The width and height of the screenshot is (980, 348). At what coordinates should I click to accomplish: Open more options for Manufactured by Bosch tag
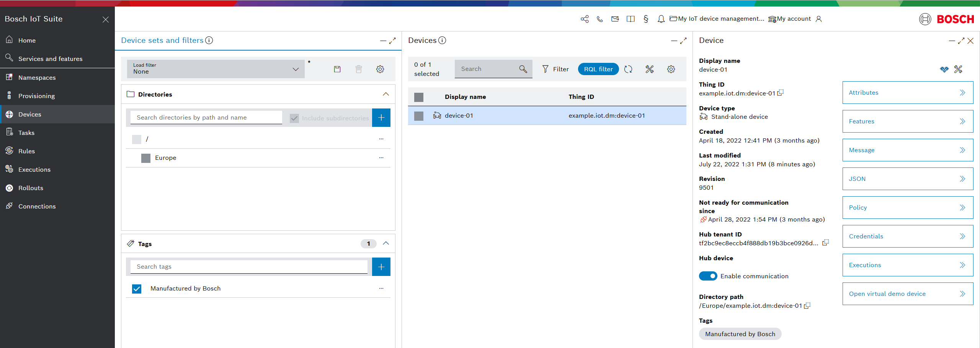381,288
